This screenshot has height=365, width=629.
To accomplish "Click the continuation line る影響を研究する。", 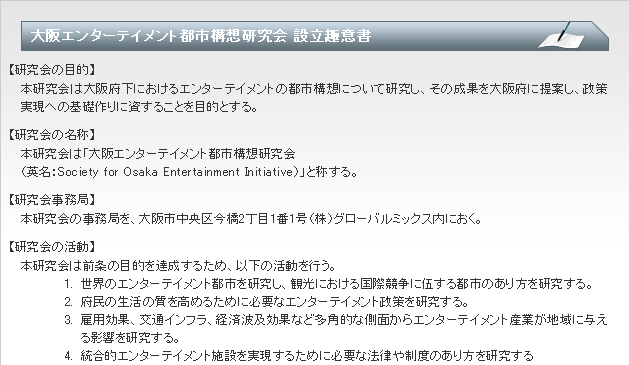I will coord(130,338).
